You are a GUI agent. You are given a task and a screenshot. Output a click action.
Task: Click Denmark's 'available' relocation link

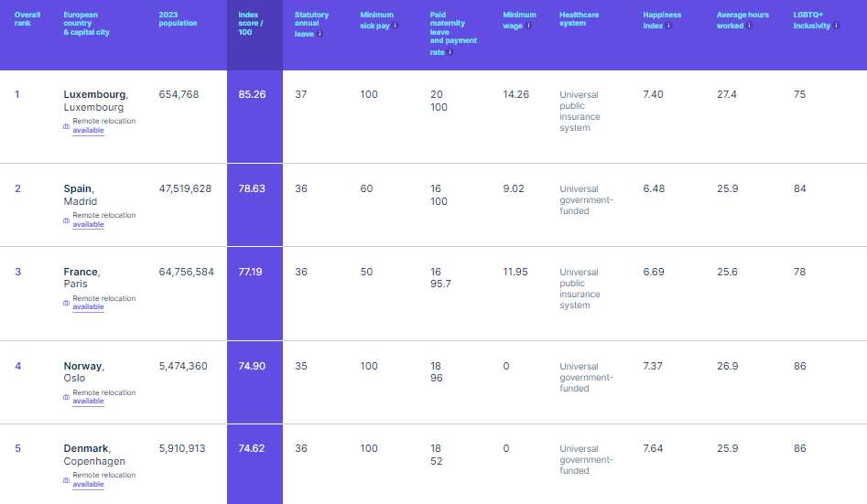[x=88, y=485]
